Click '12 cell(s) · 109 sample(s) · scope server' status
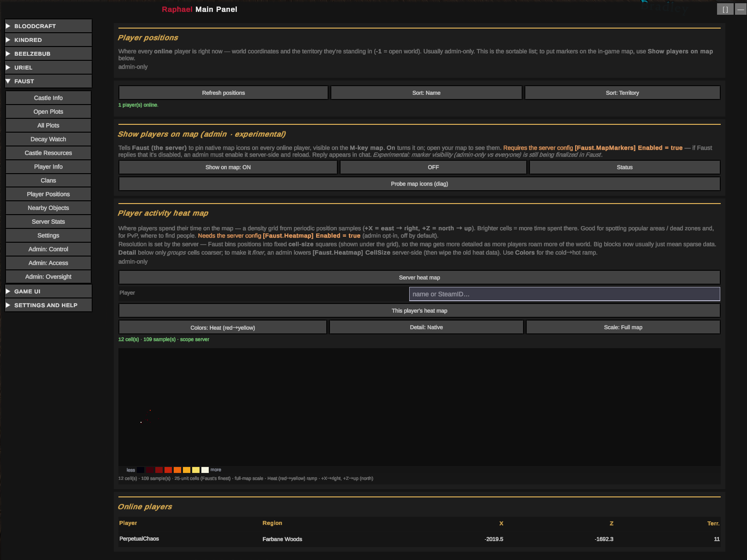Screen dimensions: 747x560 pos(164,339)
